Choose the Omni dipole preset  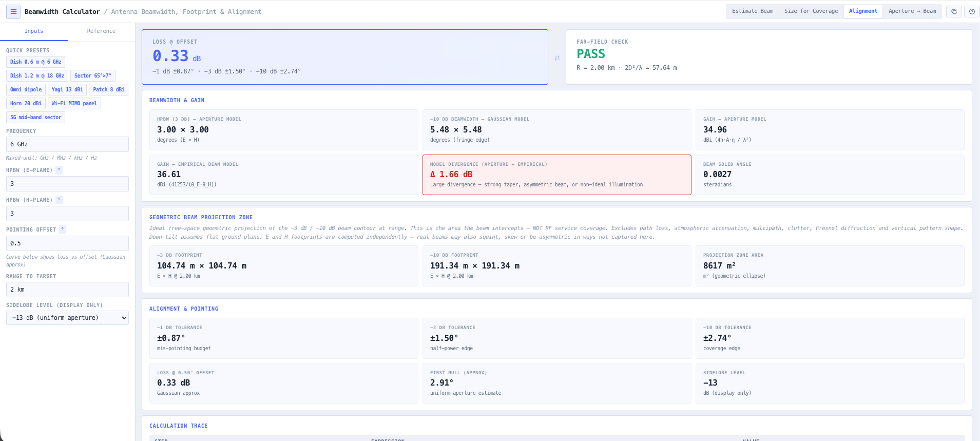click(x=26, y=90)
